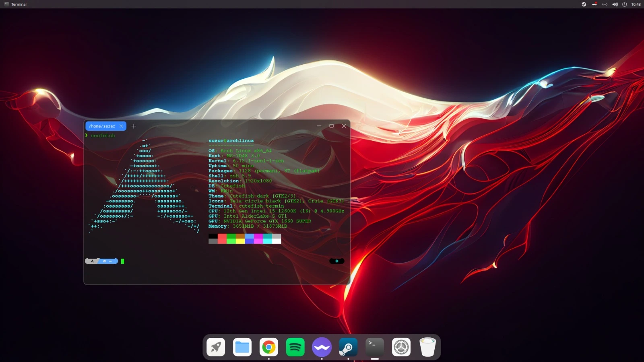Maximize the terminal window

332,126
